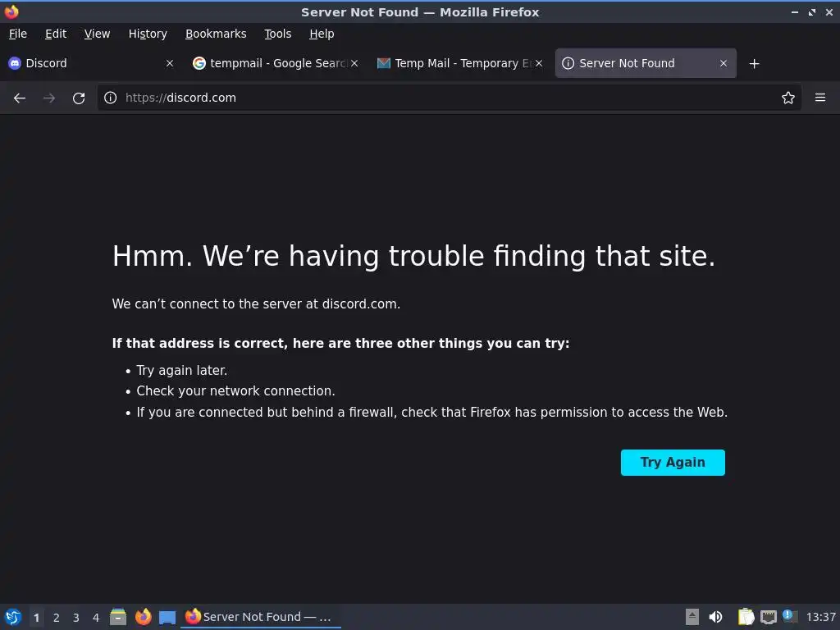This screenshot has height=630, width=840.
Task: Reload the current page
Action: click(x=79, y=98)
